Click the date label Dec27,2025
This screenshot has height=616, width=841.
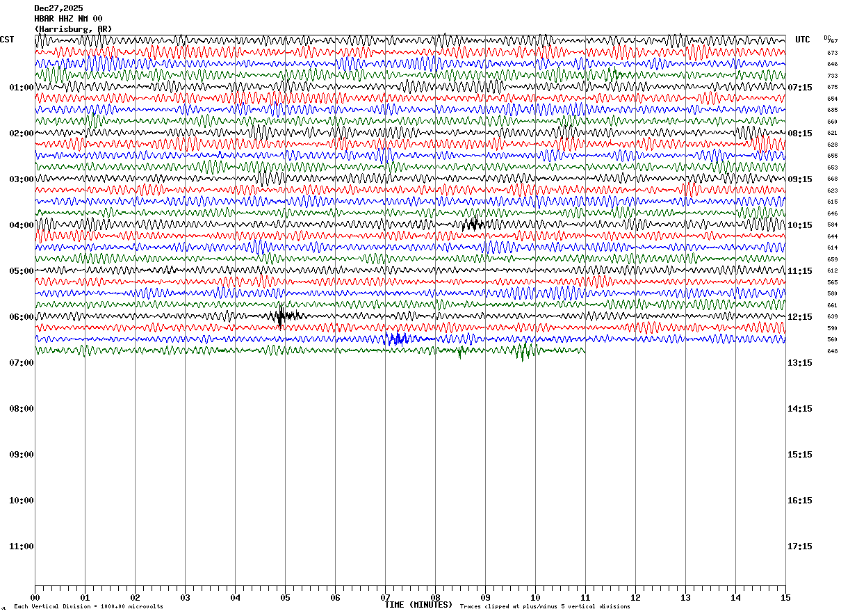[58, 8]
